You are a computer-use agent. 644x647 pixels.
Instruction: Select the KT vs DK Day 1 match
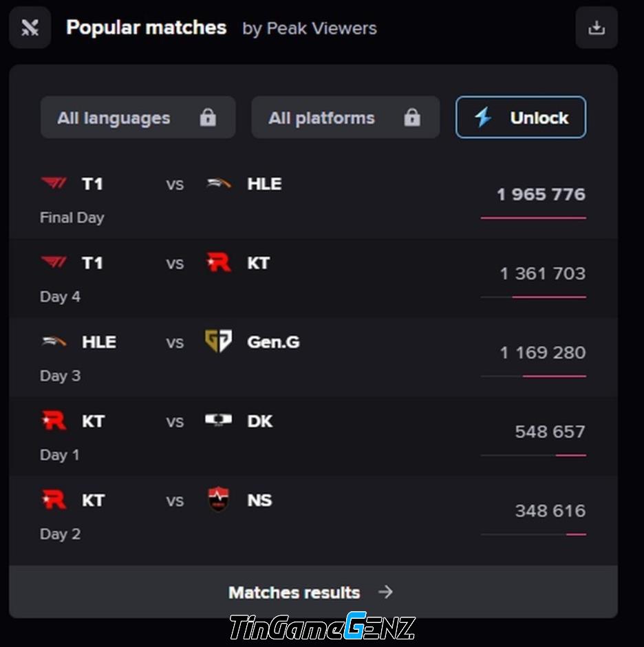point(313,437)
